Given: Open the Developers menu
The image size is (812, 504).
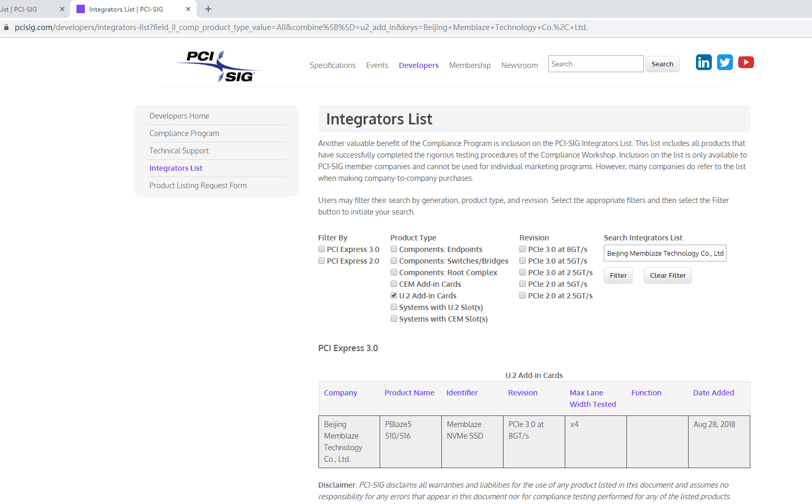Looking at the screenshot, I should click(x=419, y=65).
